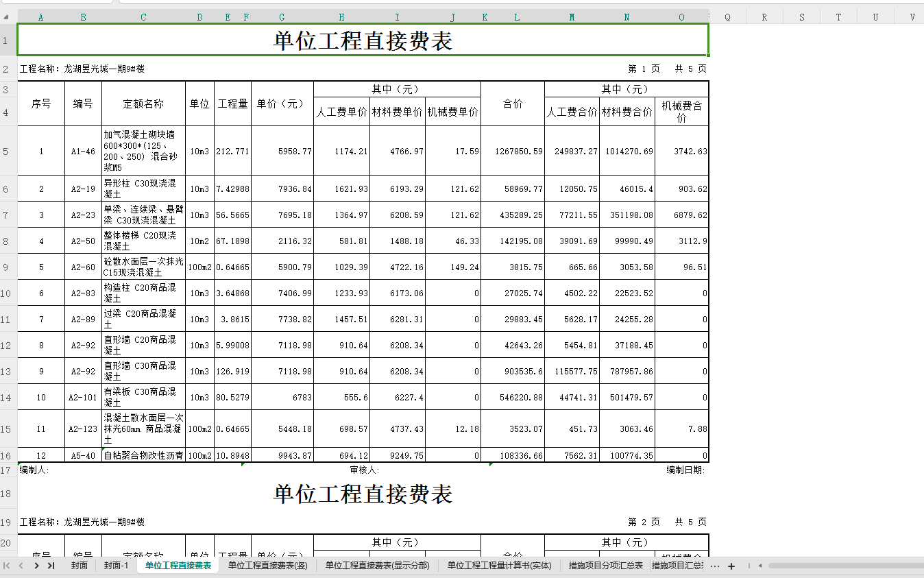Click the 机械费合价 header cell in row 4

(x=681, y=112)
